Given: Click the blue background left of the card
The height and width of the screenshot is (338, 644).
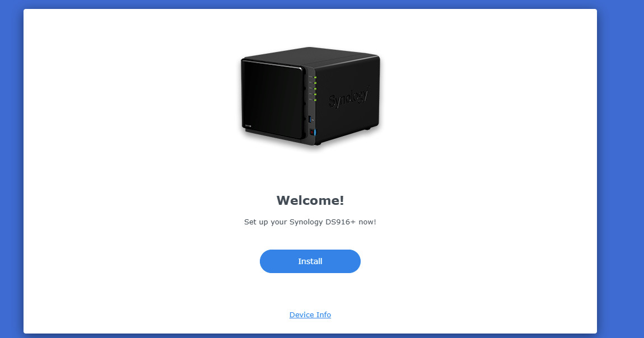Looking at the screenshot, I should pos(12,169).
